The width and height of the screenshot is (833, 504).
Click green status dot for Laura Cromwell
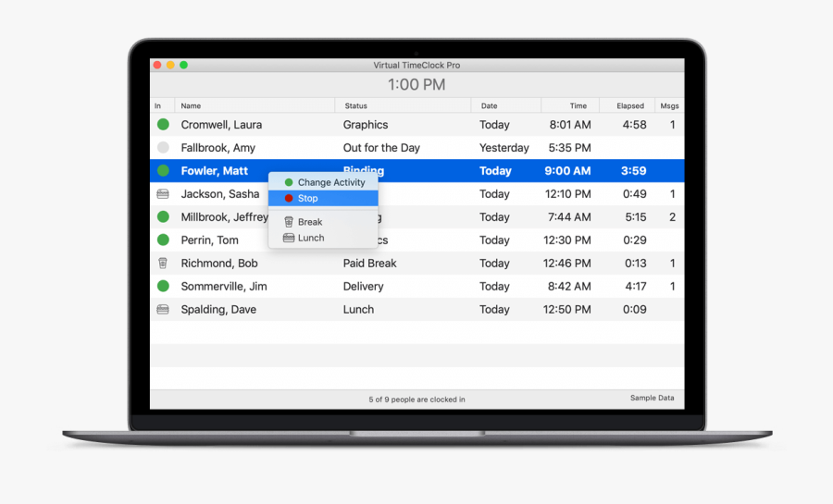point(163,125)
